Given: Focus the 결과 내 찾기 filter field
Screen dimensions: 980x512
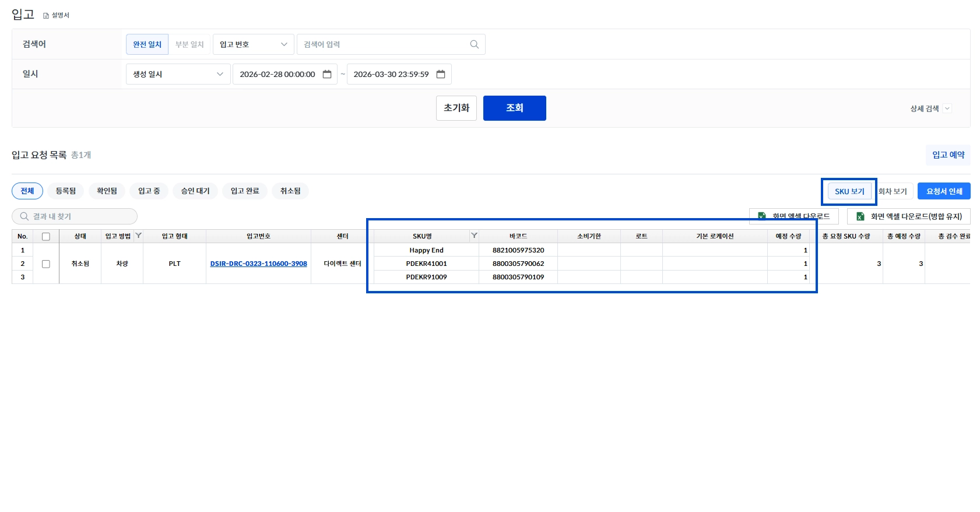Looking at the screenshot, I should [75, 216].
